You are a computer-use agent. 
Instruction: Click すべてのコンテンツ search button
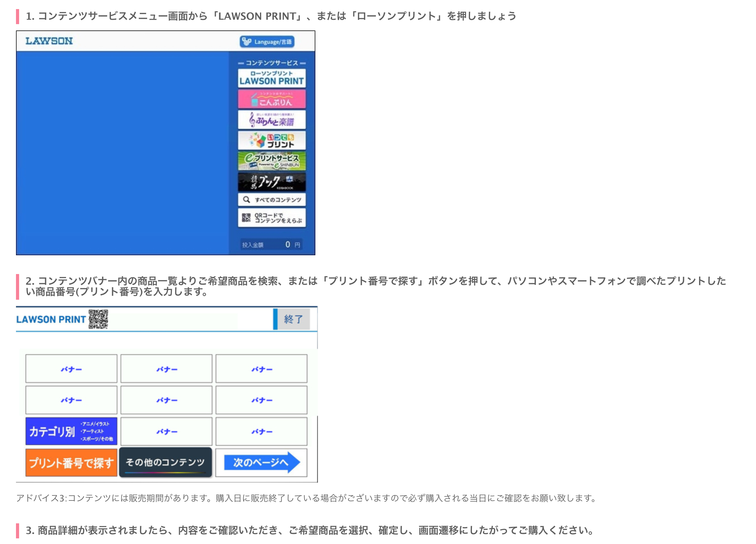pyautogui.click(x=271, y=200)
